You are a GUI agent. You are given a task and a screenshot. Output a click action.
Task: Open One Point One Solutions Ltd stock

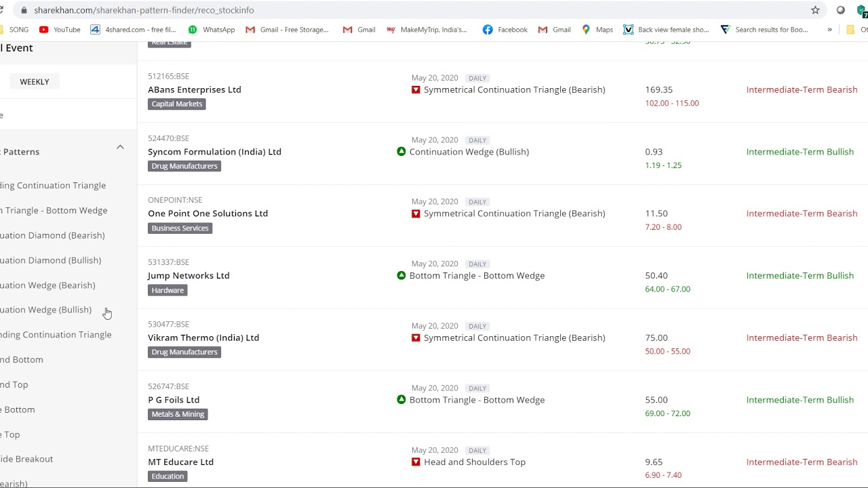[x=208, y=213]
